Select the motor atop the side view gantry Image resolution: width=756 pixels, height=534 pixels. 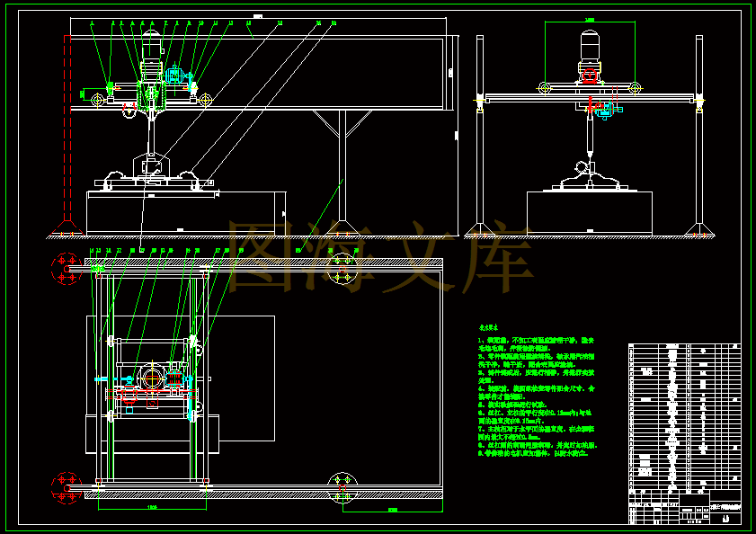(589, 46)
